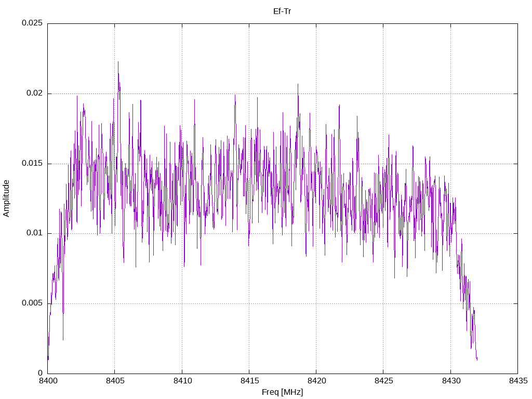Click the y-axis tick value 0.015

click(32, 163)
